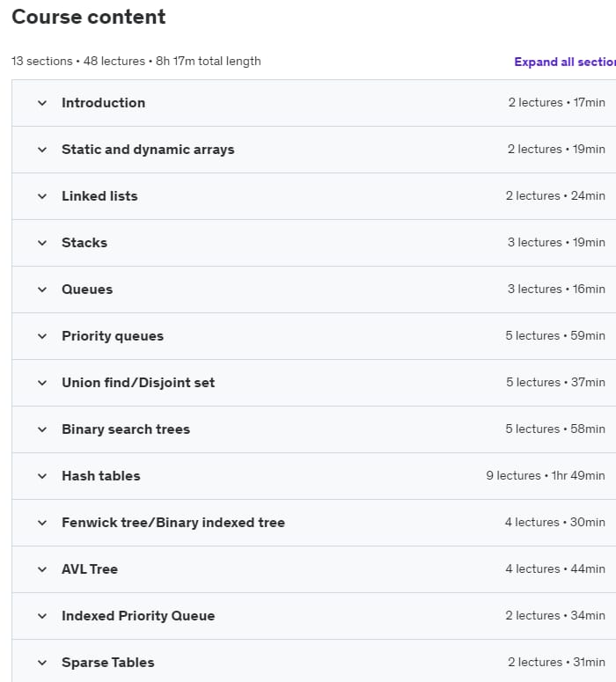Click chevron next to Union find/Disjoint set

(42, 383)
